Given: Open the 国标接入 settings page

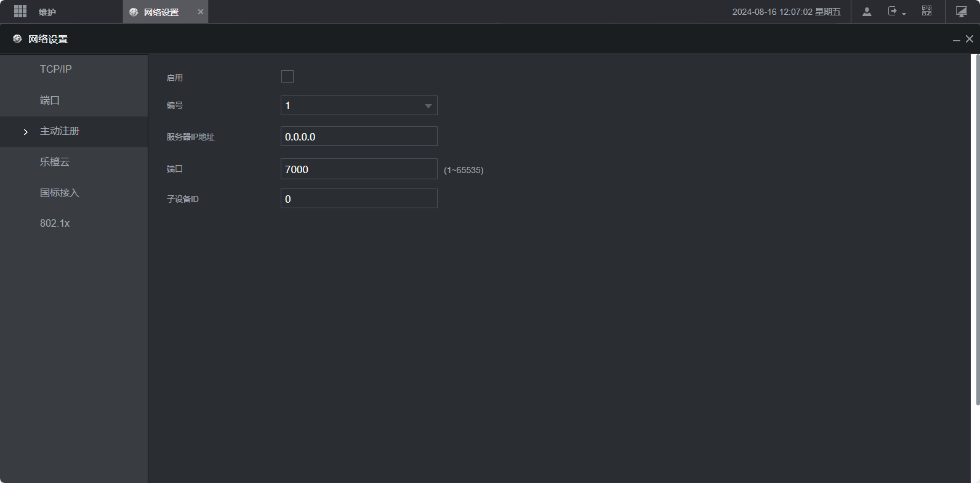Looking at the screenshot, I should coord(60,193).
